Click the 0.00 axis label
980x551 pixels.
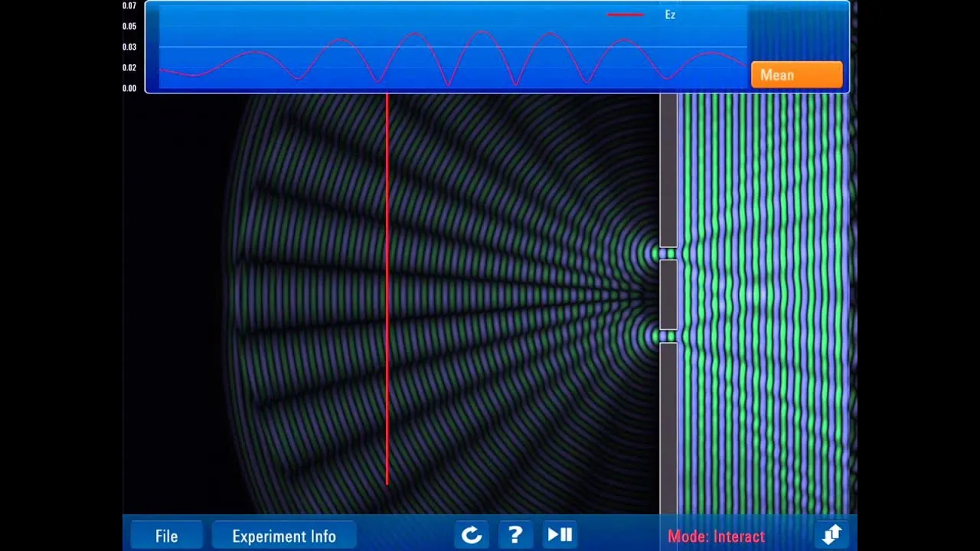pos(129,88)
